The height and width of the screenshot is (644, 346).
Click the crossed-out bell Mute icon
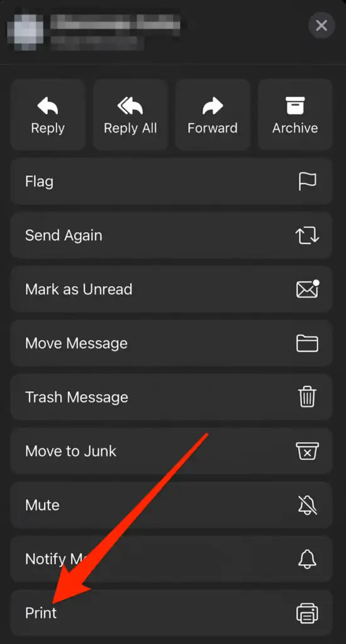click(307, 505)
